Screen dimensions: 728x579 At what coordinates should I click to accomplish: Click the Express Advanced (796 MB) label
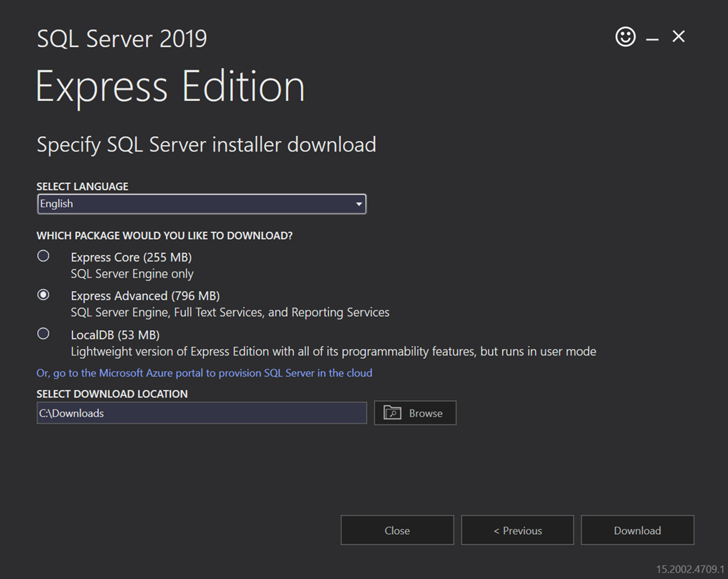point(144,295)
